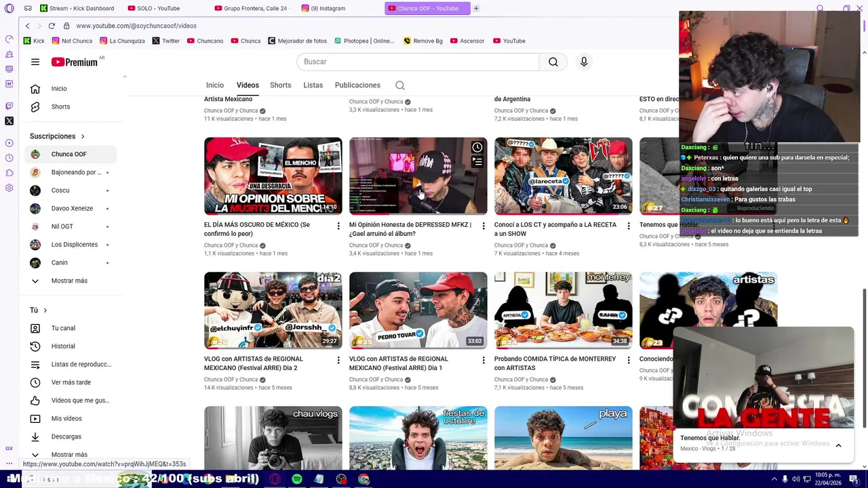Play VLOG Festival ARRE Día 1 thumbnail
The height and width of the screenshot is (488, 868).
pyautogui.click(x=418, y=310)
